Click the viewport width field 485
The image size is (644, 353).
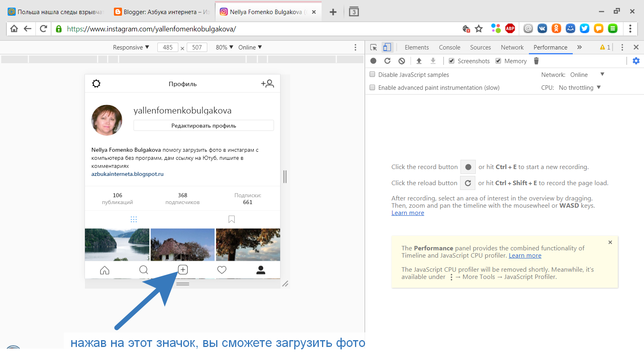(168, 47)
